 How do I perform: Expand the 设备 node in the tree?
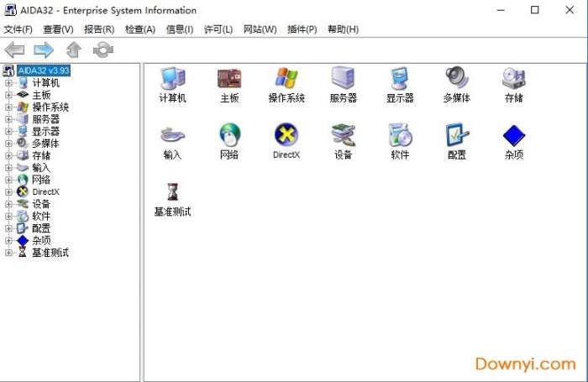pos(8,204)
